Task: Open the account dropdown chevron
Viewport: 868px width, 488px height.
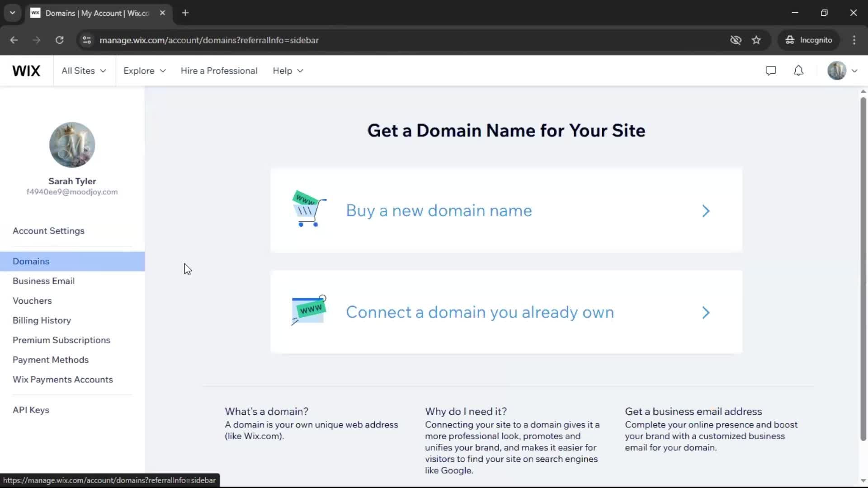Action: (x=854, y=71)
